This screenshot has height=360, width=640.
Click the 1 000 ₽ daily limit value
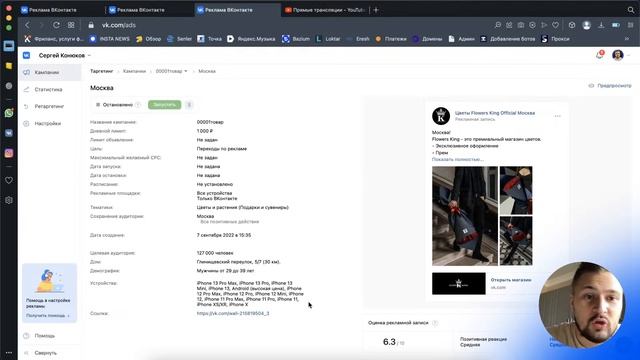click(x=205, y=131)
